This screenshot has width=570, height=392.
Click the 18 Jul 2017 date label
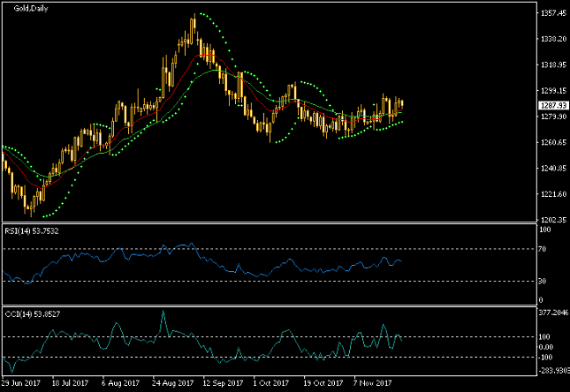tap(70, 383)
